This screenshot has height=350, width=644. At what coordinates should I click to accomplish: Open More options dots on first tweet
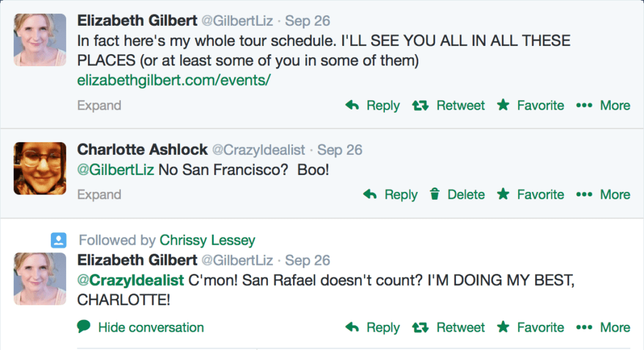(x=603, y=106)
